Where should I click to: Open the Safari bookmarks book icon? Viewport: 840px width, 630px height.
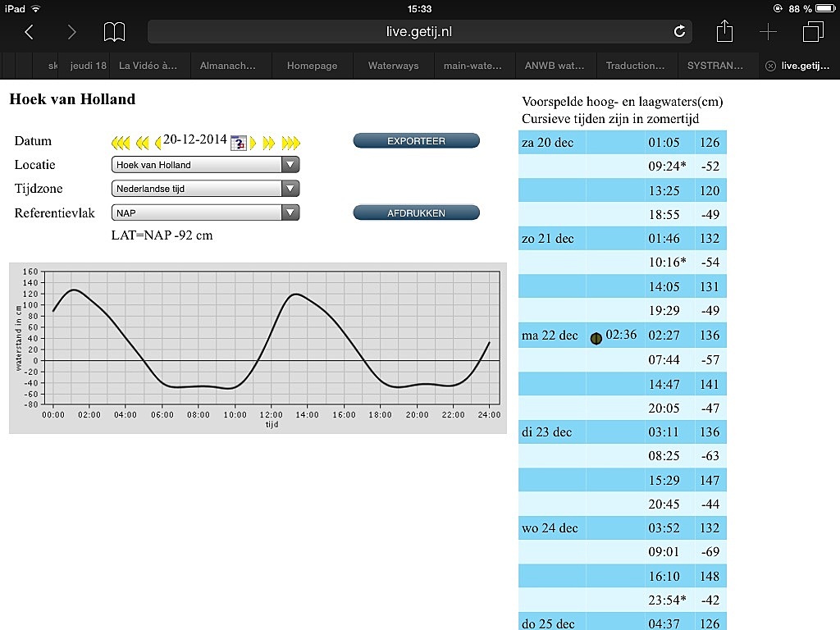(114, 32)
